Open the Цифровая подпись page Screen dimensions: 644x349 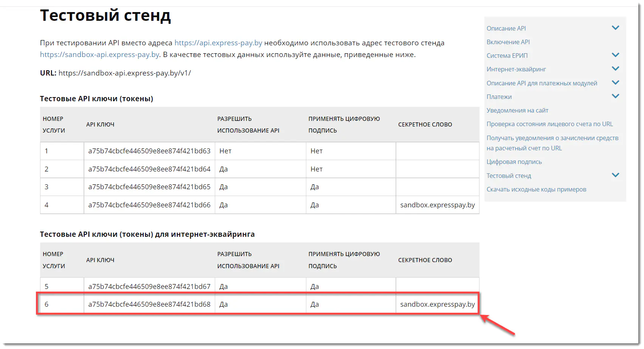pyautogui.click(x=514, y=162)
